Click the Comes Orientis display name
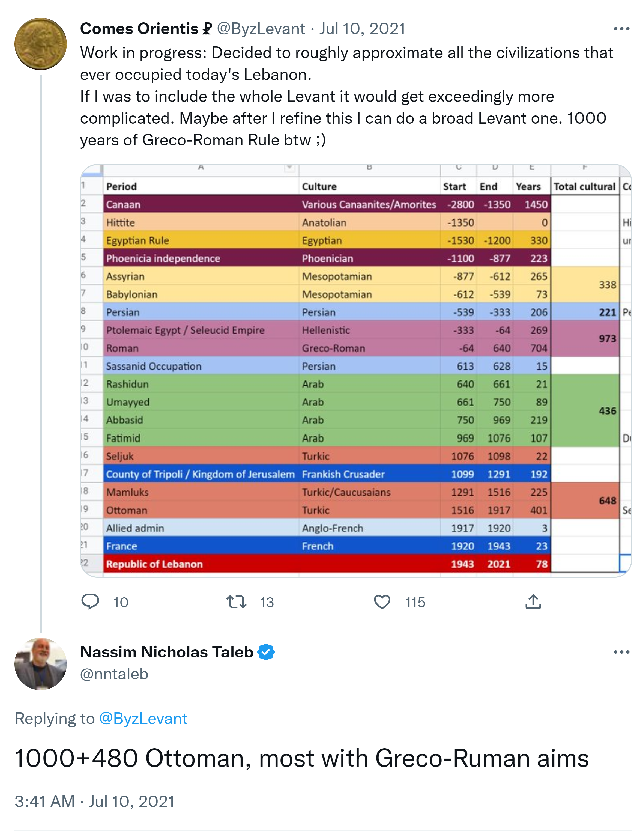This screenshot has width=643, height=840. pyautogui.click(x=139, y=29)
